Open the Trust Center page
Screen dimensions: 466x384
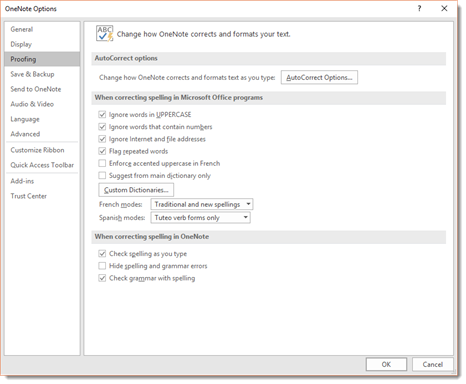coord(42,196)
